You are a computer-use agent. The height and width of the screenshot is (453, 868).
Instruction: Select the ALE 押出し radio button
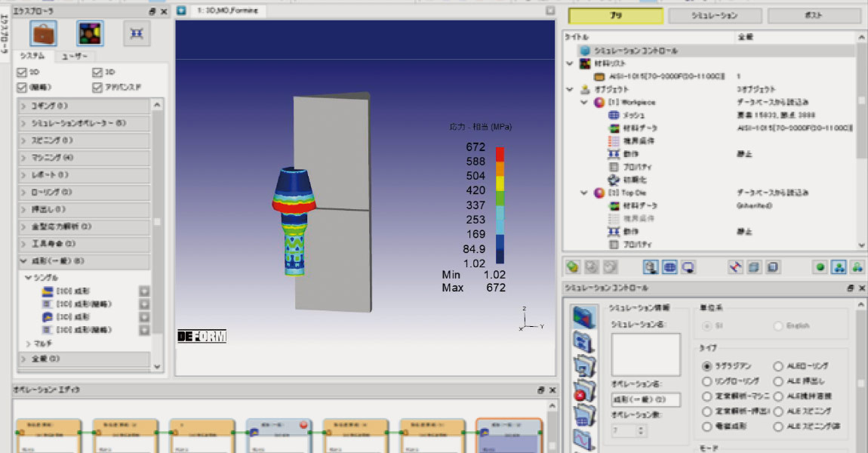[x=778, y=381]
